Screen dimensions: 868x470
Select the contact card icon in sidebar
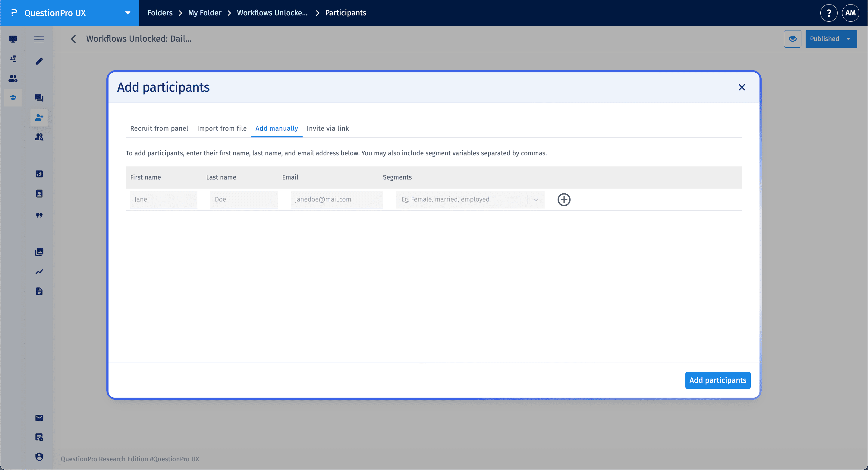pyautogui.click(x=39, y=194)
